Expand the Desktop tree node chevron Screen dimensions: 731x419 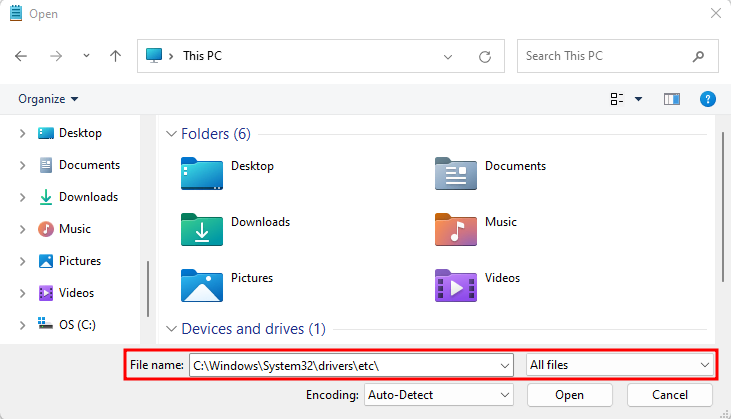click(x=22, y=133)
